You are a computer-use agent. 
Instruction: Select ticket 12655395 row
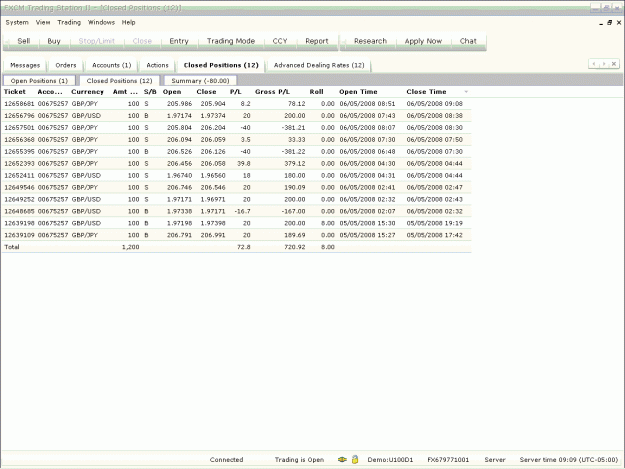pos(236,151)
